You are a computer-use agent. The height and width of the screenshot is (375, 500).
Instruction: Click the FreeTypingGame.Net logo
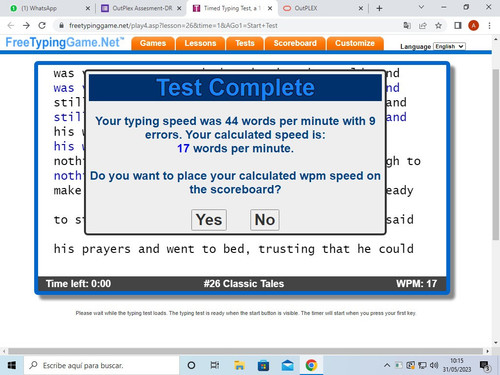click(x=65, y=43)
